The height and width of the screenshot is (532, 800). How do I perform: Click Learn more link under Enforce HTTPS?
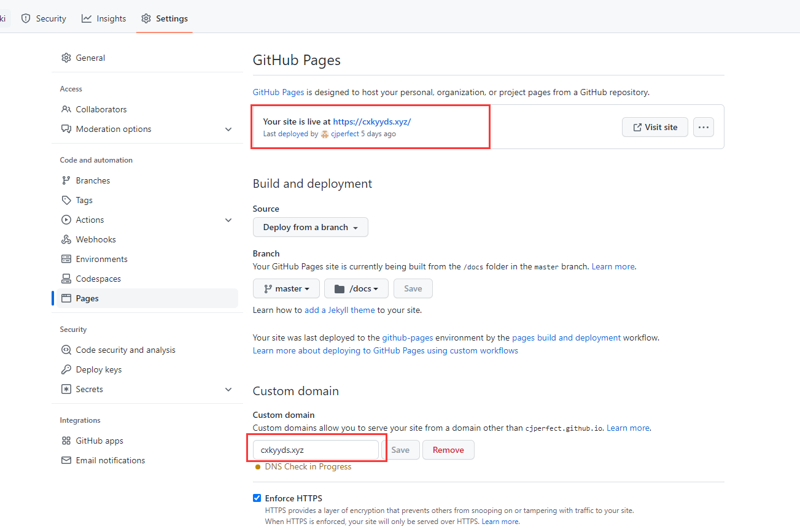tap(500, 522)
